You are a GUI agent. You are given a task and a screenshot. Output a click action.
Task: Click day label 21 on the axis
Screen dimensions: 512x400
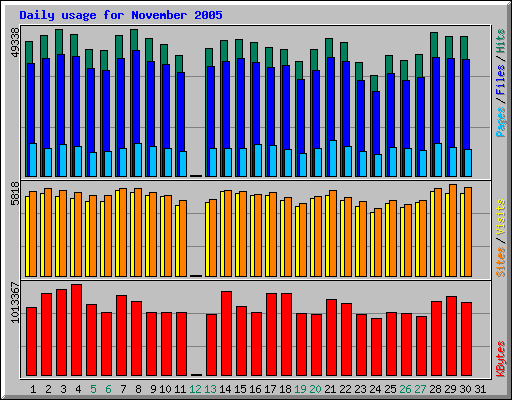pos(330,389)
